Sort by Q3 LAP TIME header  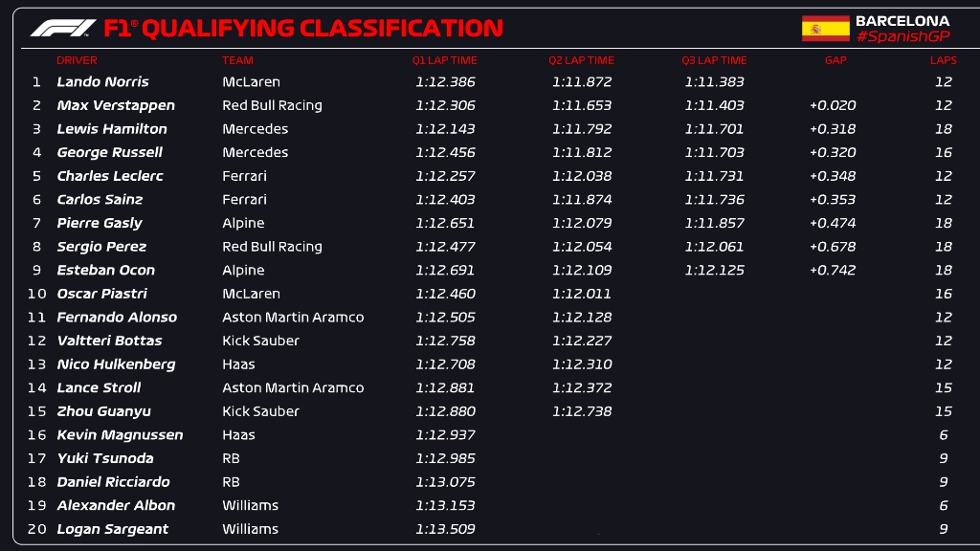point(714,60)
